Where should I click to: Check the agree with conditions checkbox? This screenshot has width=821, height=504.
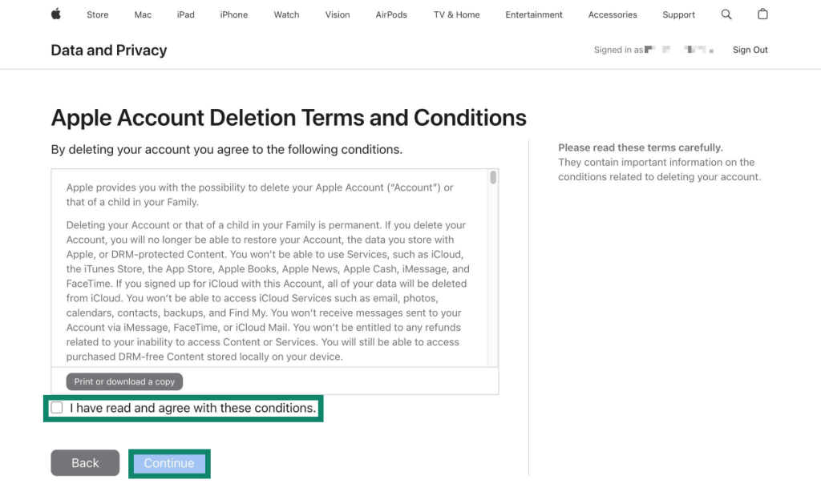point(57,408)
